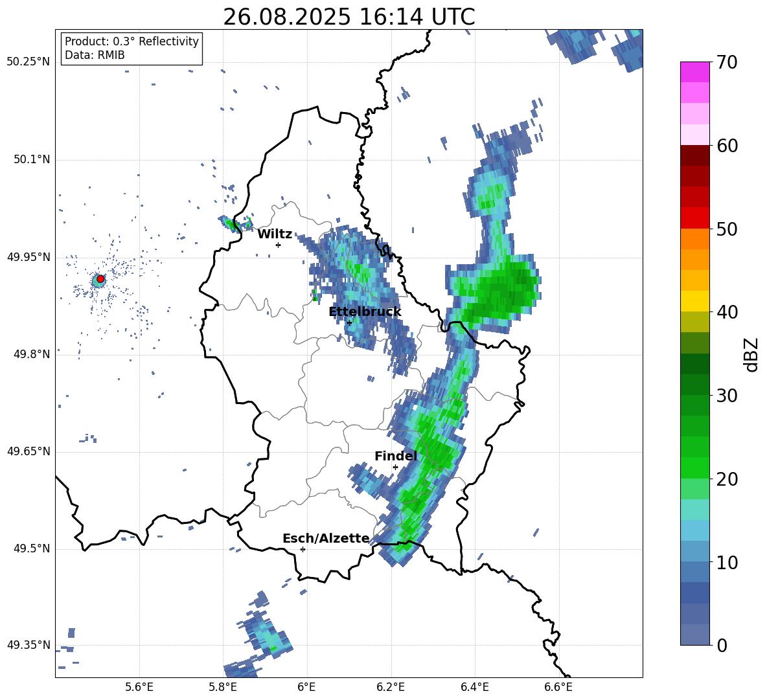This screenshot has width=767, height=700.
Task: Click the 5.6°E longitude label
Action: point(139,687)
